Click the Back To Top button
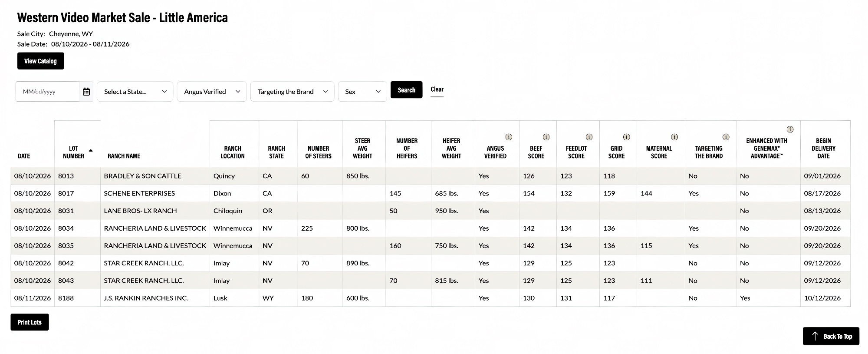Viewport: 868px width, 354px height. coord(831,336)
